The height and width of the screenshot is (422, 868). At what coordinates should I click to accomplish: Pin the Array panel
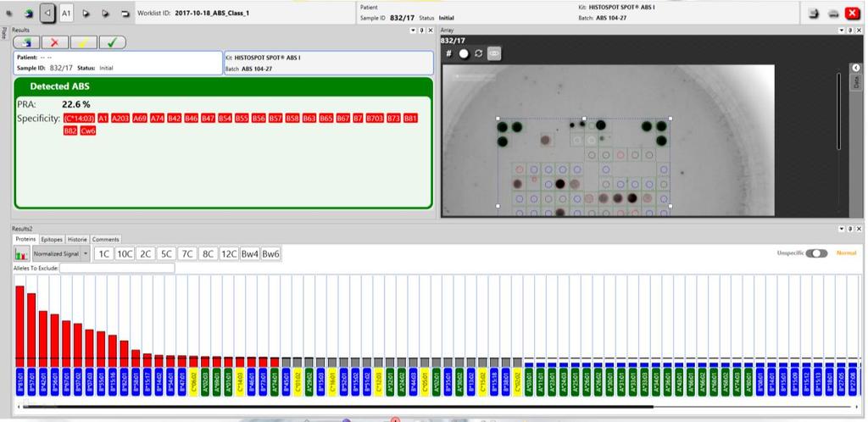(x=851, y=31)
